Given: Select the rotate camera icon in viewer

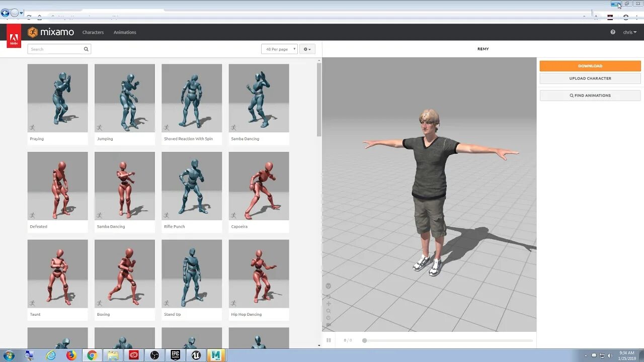Looking at the screenshot, I should tap(329, 296).
